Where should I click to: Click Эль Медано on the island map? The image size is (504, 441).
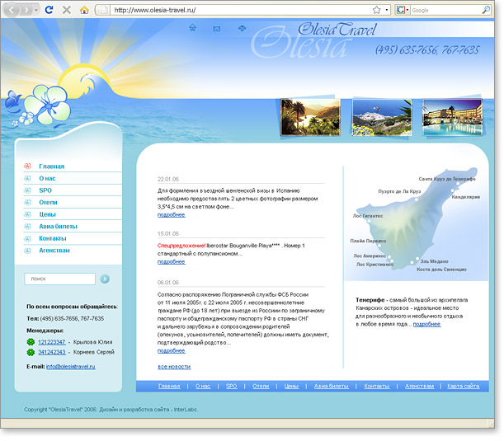pos(434,261)
